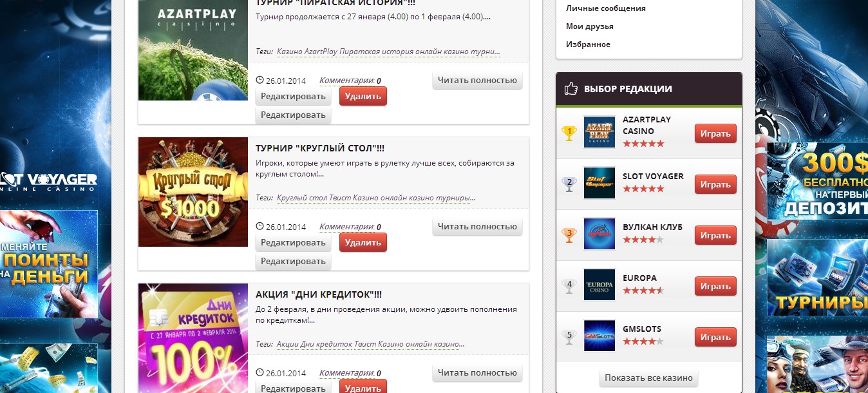Click the GMSLOTS name text

pyautogui.click(x=642, y=329)
